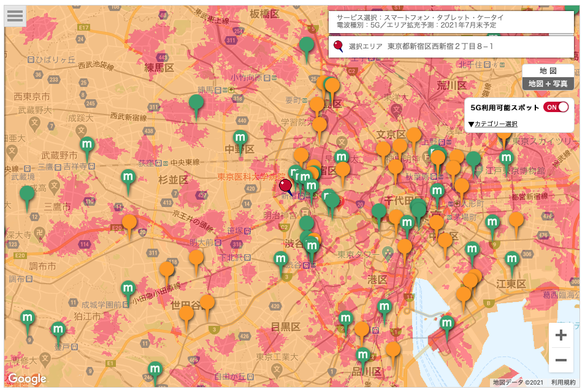Click the red selected-area pin at Shinjuku

(x=286, y=186)
